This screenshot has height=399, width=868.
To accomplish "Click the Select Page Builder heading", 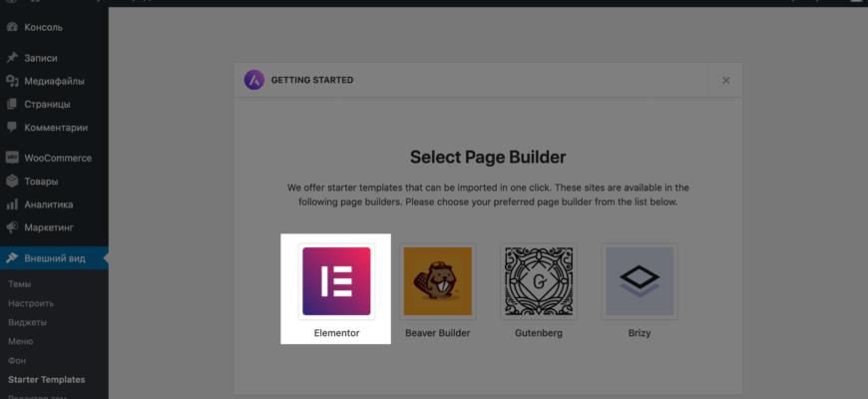I will coord(488,158).
